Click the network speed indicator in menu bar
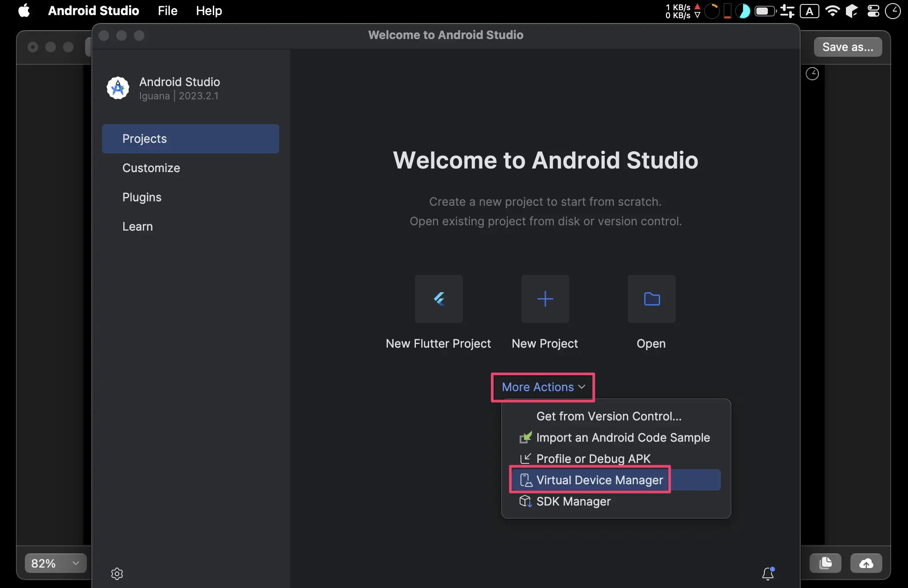908x588 pixels. click(x=683, y=11)
